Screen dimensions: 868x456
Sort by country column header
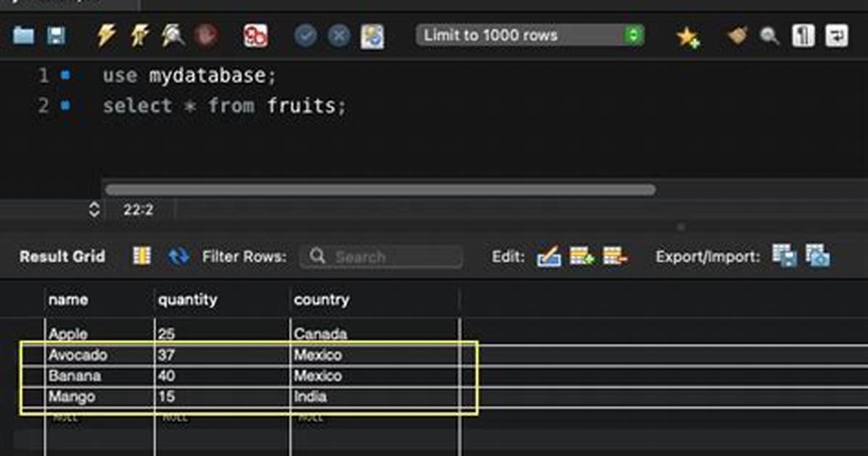[374, 300]
